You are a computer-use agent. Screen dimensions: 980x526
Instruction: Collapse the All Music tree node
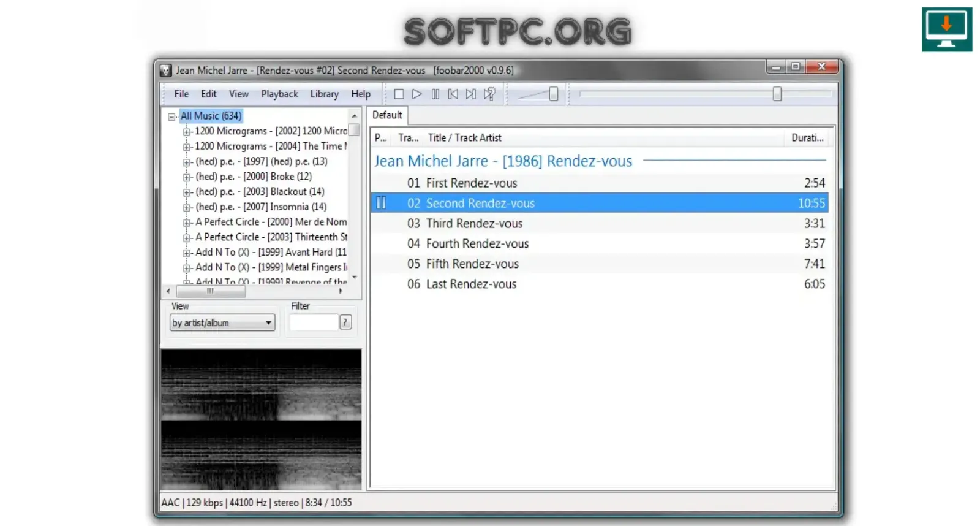coord(172,116)
